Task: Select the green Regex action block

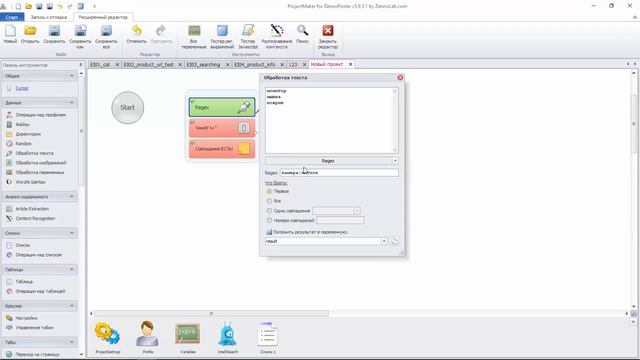Action: click(222, 107)
